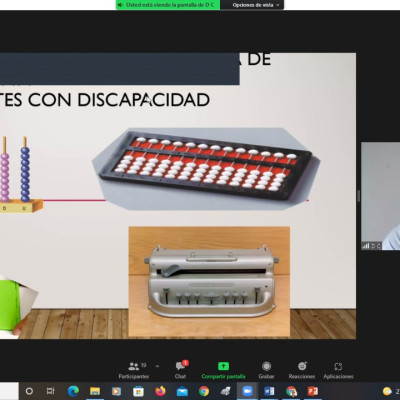
Task: Open PowerPoint from the taskbar
Action: point(313,391)
